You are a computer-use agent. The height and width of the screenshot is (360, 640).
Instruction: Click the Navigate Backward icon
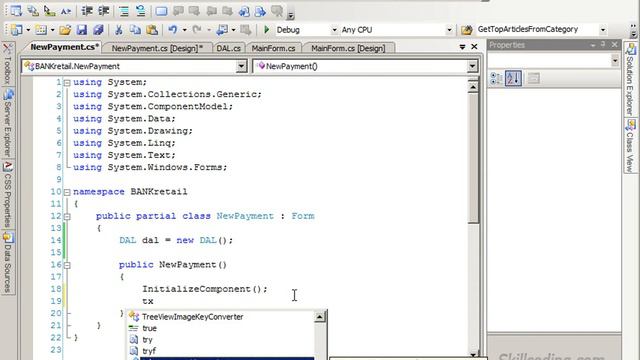[222, 30]
